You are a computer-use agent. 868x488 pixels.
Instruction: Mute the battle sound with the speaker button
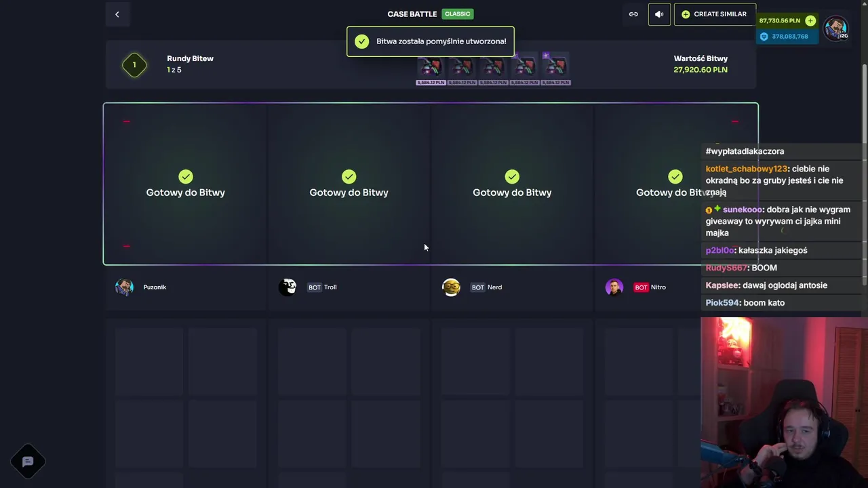pyautogui.click(x=659, y=14)
